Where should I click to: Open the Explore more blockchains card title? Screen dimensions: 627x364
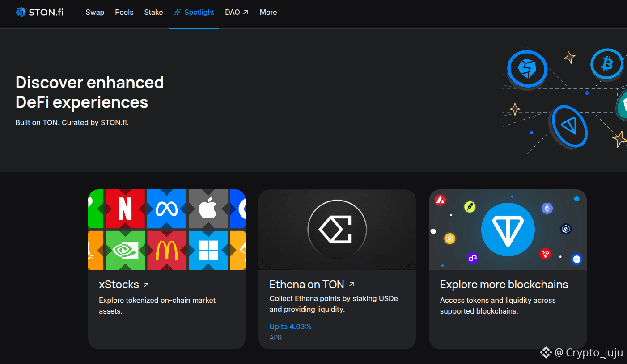504,285
